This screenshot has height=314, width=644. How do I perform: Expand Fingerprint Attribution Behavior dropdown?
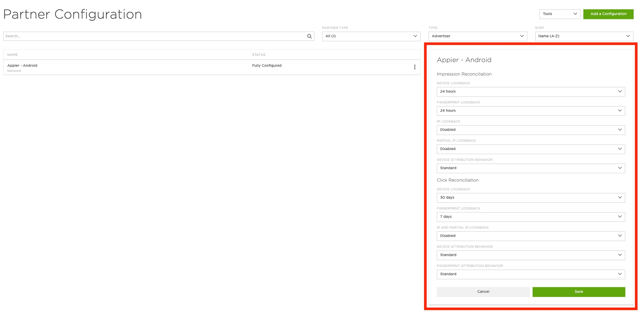click(531, 274)
